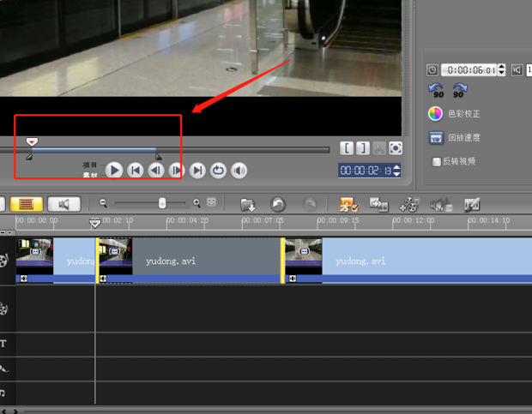
Task: Toggle the clip mute speaker icon
Action: 517,70
